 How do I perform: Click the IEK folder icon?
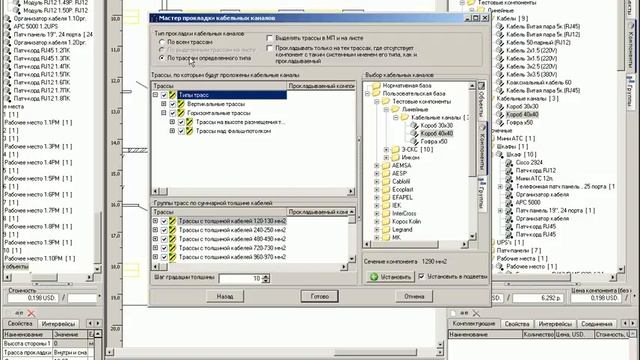386,205
